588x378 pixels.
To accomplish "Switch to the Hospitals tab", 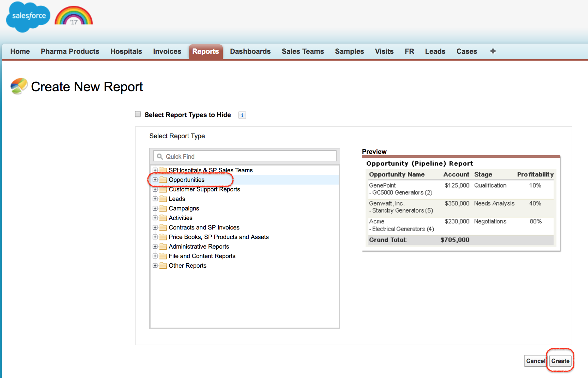I will tap(126, 51).
